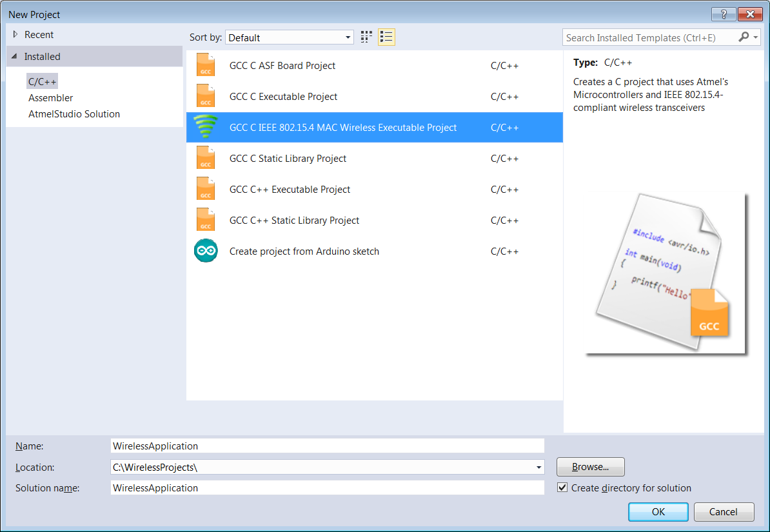Confirm with the OK button
This screenshot has height=532, width=770.
(658, 512)
